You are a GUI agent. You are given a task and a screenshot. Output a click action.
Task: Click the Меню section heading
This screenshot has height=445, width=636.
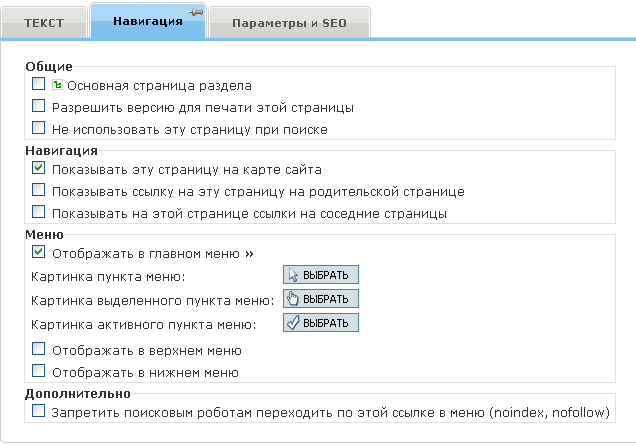tap(44, 234)
